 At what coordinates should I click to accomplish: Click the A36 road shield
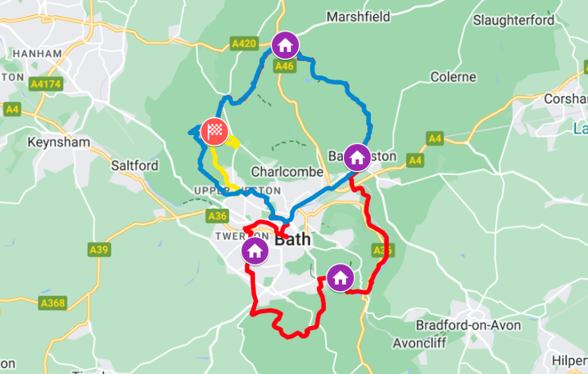[x=217, y=216]
